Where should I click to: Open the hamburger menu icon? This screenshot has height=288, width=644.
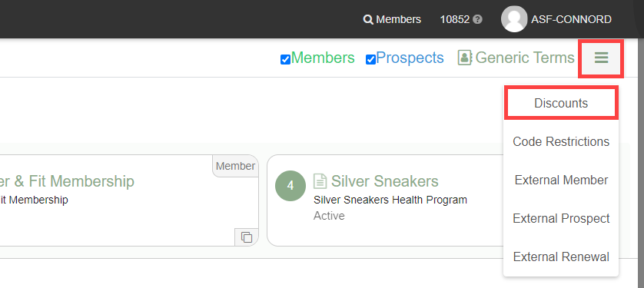(x=601, y=58)
